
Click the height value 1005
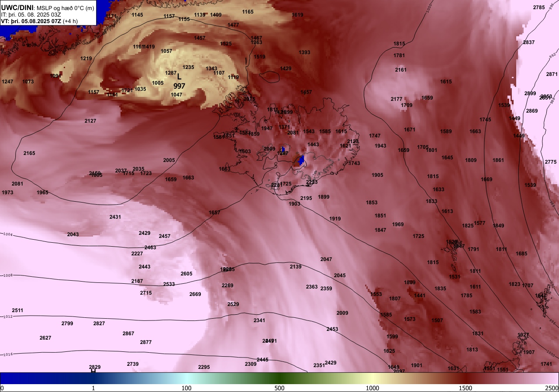pyautogui.click(x=158, y=83)
